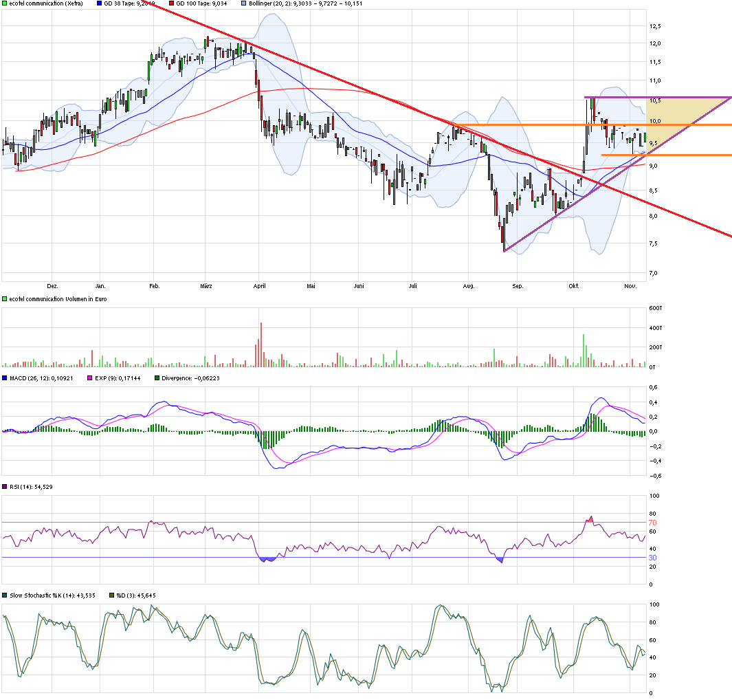Image resolution: width=732 pixels, height=700 pixels.
Task: Click the dark green Divergence legend swatch
Action: [157, 378]
